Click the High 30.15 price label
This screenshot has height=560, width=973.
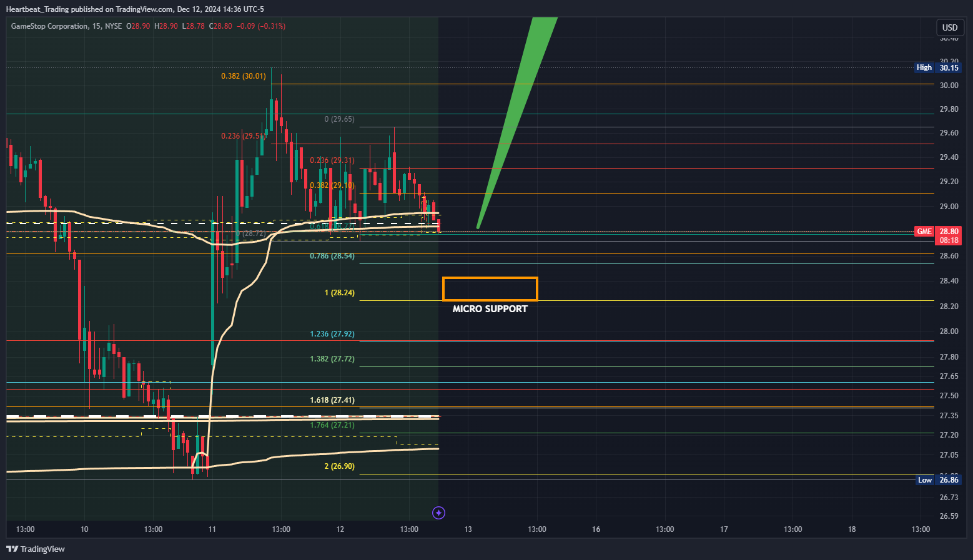(x=937, y=67)
